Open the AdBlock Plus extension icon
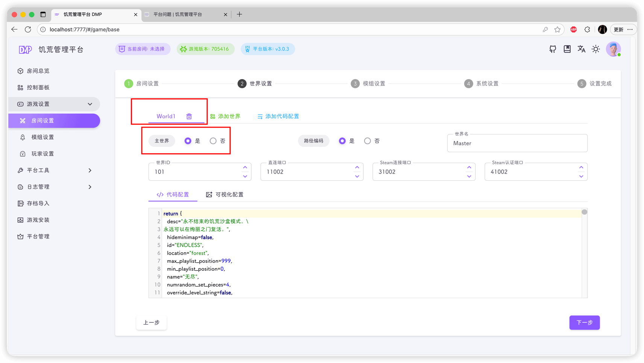Viewport: 644px width, 363px height. 573,29
